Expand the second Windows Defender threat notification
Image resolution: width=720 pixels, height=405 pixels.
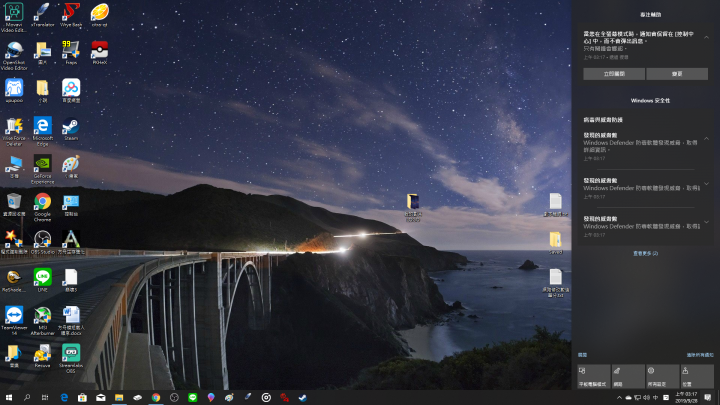706,184
